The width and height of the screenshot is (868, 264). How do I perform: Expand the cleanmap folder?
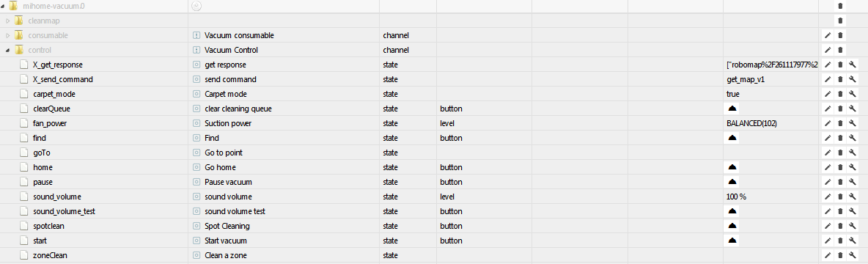pyautogui.click(x=8, y=21)
